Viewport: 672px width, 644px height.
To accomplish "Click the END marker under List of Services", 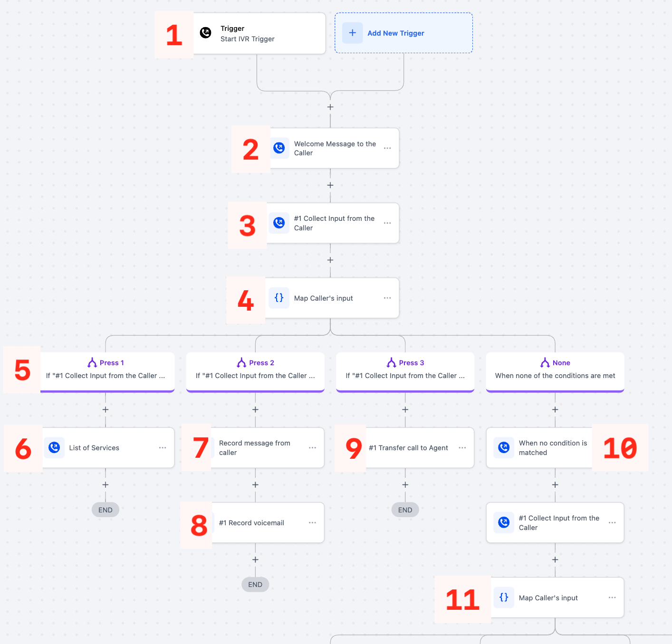I will pos(106,510).
